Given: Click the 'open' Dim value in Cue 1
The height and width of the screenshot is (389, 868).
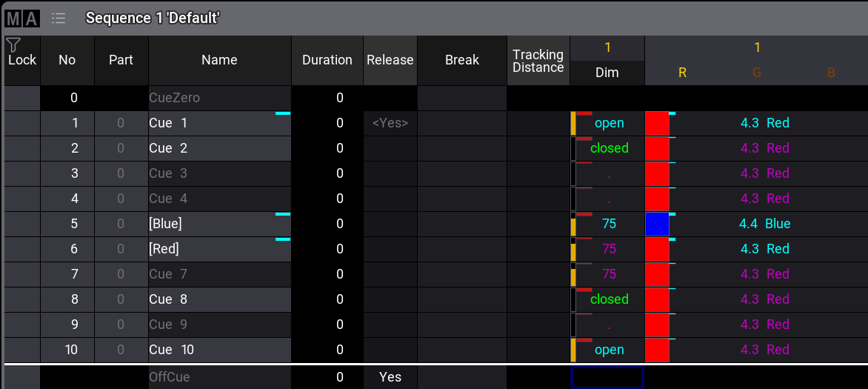Looking at the screenshot, I should click(609, 123).
